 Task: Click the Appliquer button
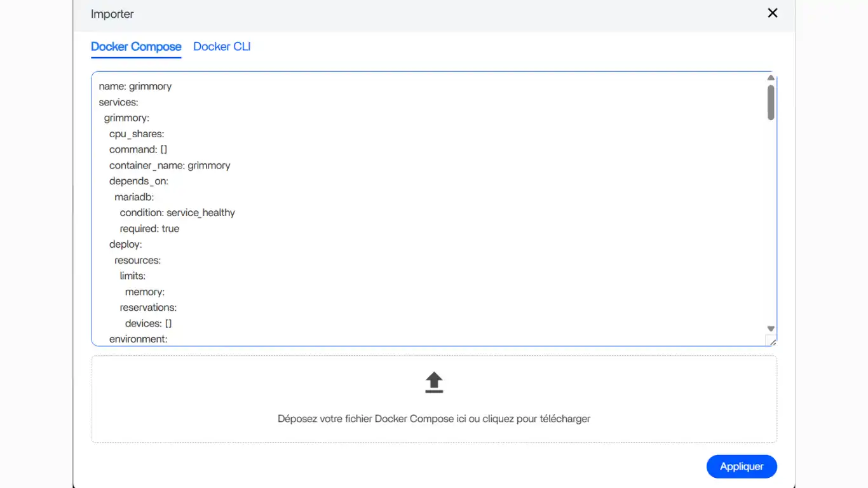tap(742, 466)
